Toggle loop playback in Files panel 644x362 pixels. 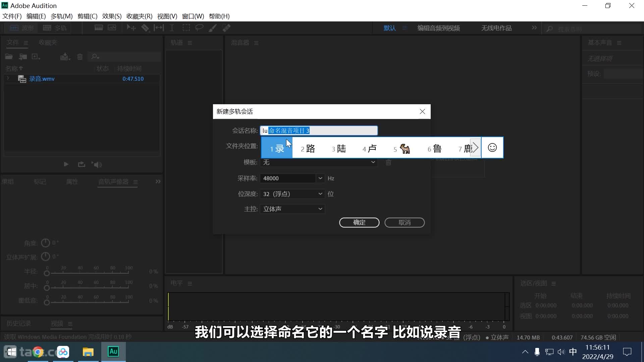(x=81, y=164)
